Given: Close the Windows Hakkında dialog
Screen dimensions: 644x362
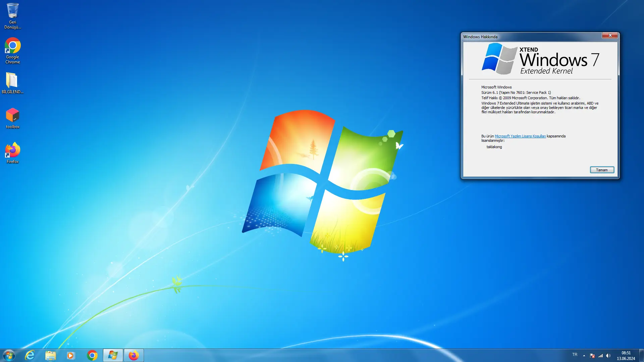Looking at the screenshot, I should pyautogui.click(x=610, y=35).
